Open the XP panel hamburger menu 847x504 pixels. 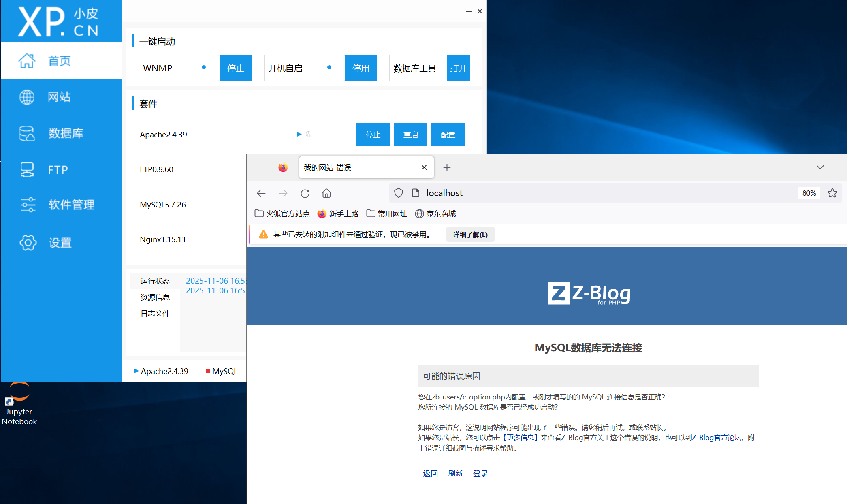click(x=457, y=11)
